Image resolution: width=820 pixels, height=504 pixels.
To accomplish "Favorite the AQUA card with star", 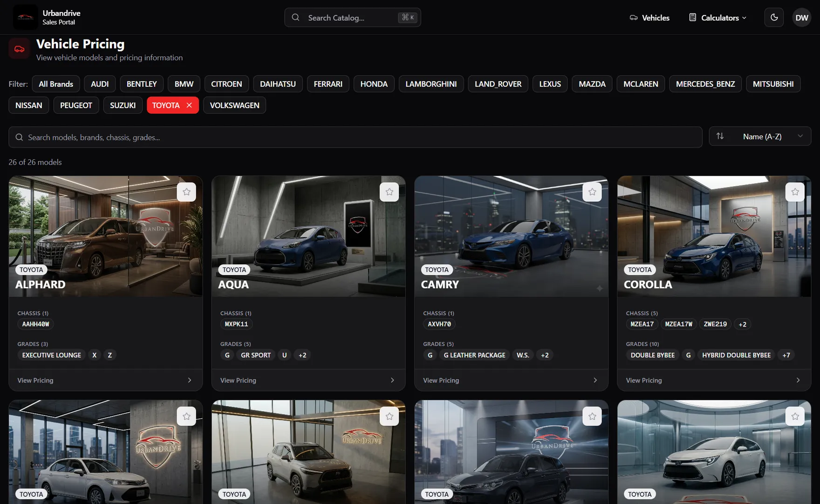I will 389,192.
